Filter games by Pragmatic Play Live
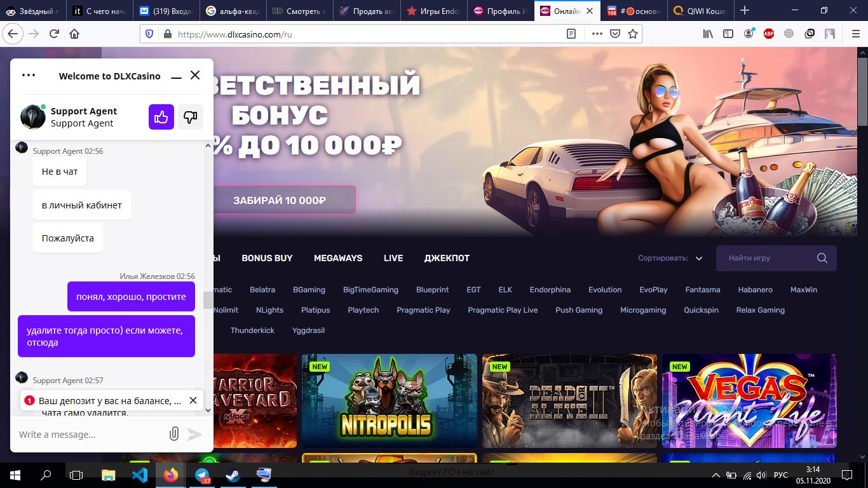The image size is (868, 488). coord(503,310)
